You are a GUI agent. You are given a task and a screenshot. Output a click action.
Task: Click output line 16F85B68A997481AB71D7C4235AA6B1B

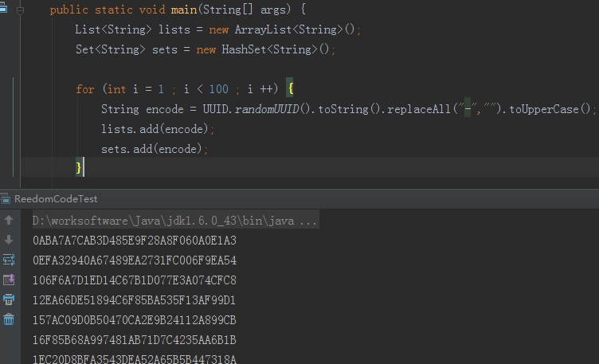click(135, 340)
